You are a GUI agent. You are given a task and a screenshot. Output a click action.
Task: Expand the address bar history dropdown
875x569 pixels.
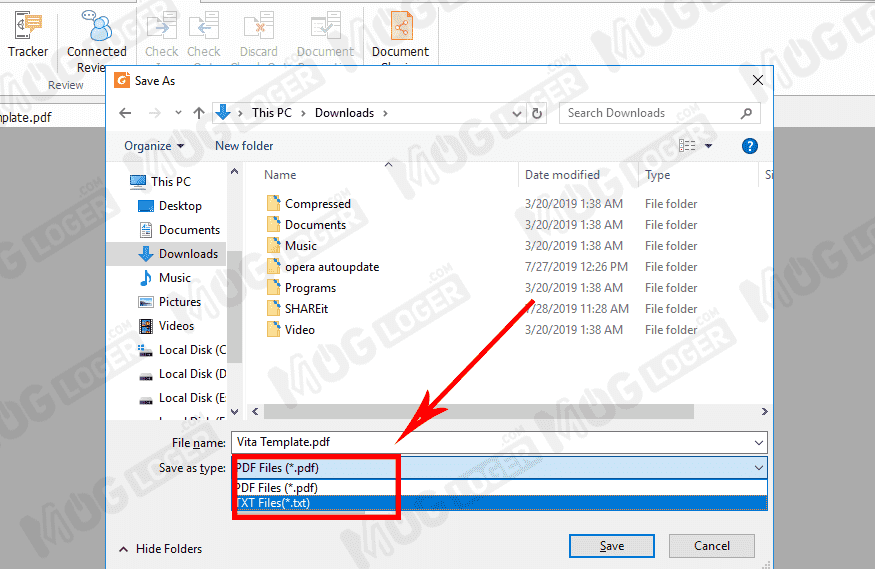click(517, 114)
